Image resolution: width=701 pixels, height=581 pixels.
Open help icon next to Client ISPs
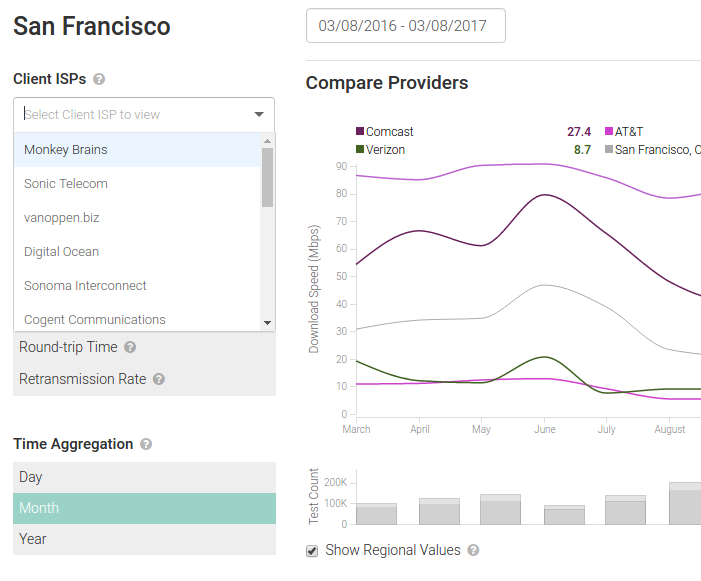99,79
